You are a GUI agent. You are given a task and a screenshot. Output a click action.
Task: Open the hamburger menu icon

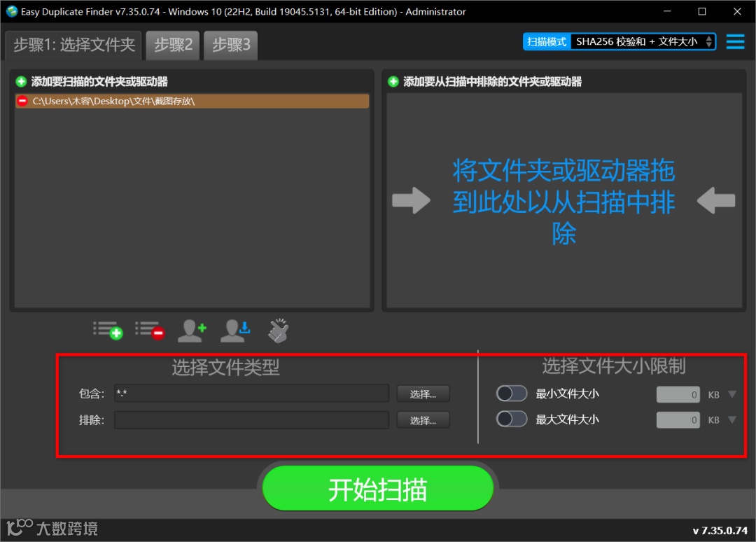735,41
